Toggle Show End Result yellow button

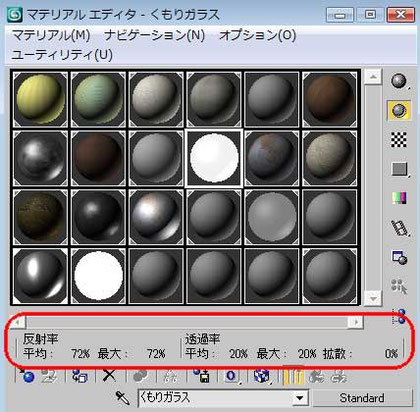pos(293,376)
